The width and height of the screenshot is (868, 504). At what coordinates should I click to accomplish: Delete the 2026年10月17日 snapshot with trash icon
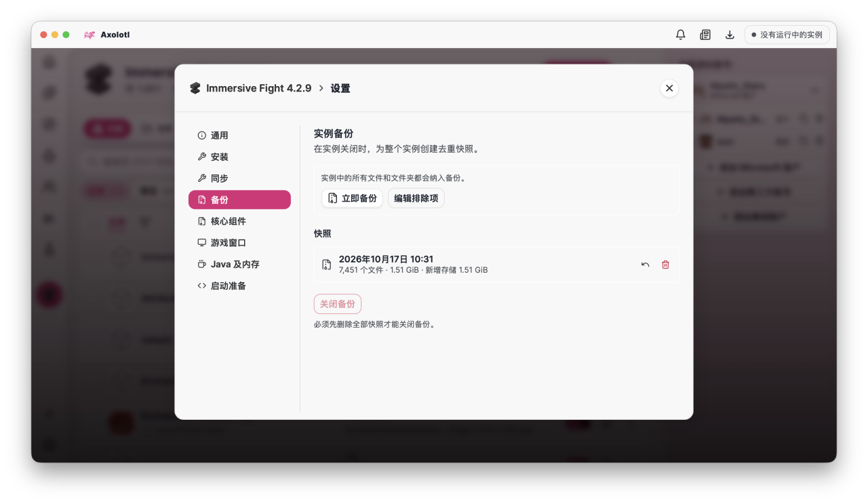(x=665, y=265)
